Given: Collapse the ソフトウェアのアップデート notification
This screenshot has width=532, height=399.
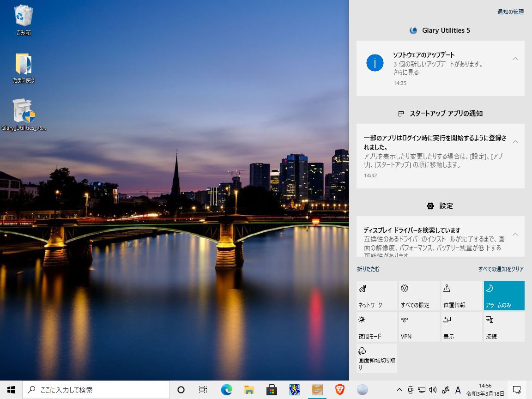Looking at the screenshot, I should tap(515, 59).
